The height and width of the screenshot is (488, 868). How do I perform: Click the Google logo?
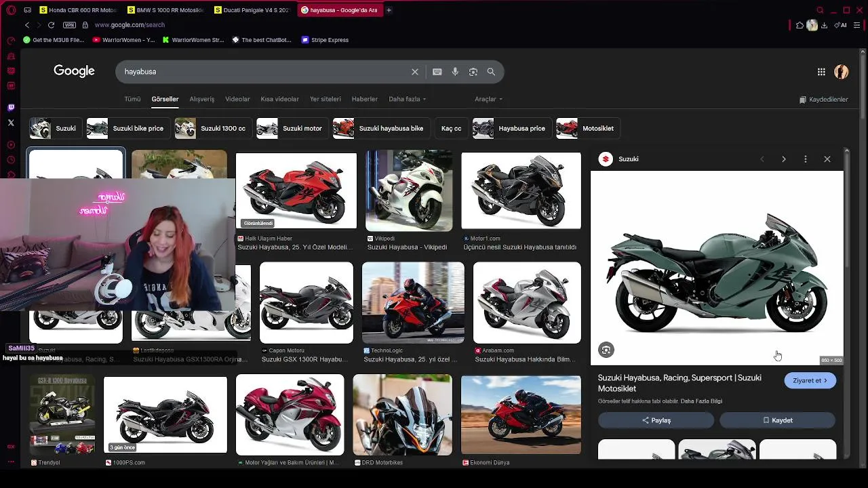(74, 71)
